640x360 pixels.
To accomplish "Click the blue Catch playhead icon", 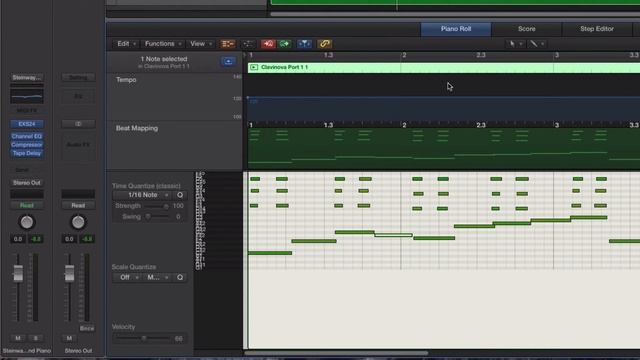I will pos(304,44).
